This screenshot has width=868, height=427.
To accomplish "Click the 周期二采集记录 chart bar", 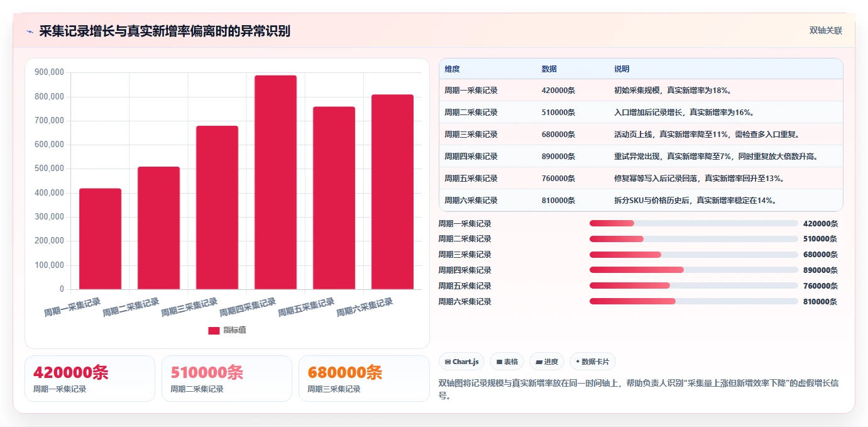I will tap(158, 228).
